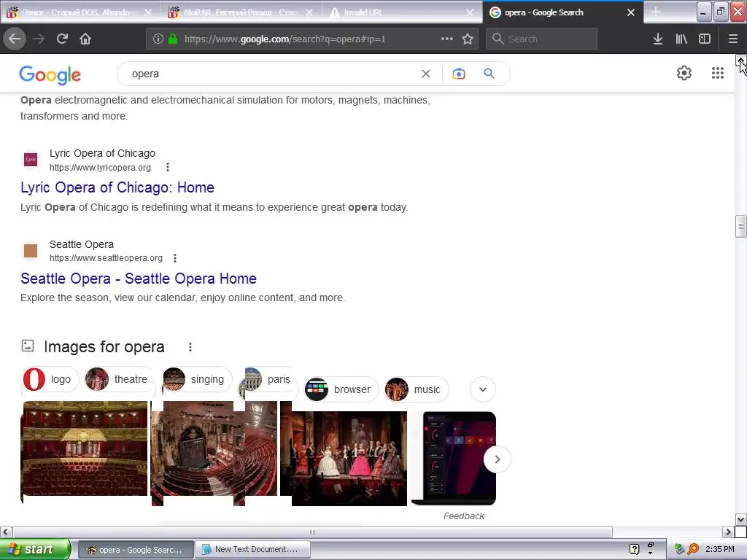This screenshot has height=560, width=747.
Task: Open the Library toolbar icon
Action: (x=681, y=39)
